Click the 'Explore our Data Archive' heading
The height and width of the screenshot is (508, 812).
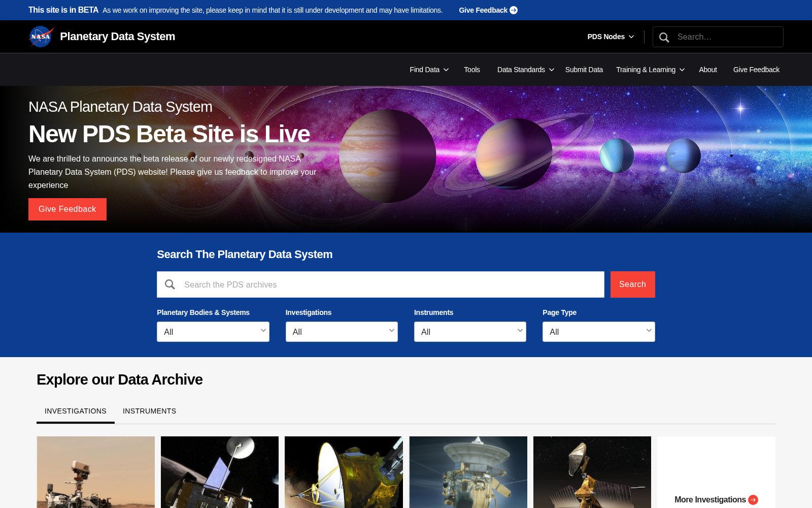(120, 379)
